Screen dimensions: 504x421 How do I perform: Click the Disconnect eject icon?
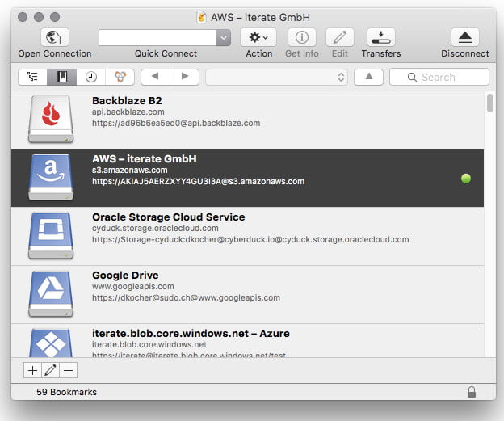[x=464, y=37]
